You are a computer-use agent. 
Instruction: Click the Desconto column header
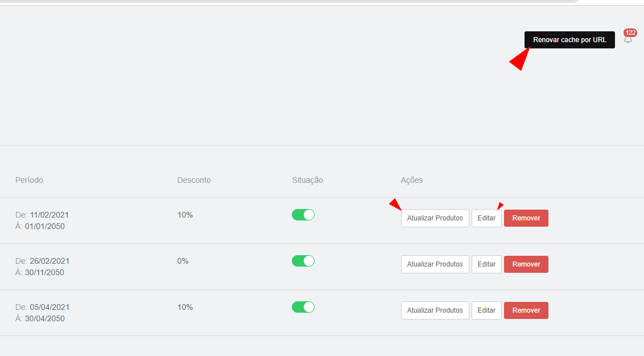click(x=194, y=180)
